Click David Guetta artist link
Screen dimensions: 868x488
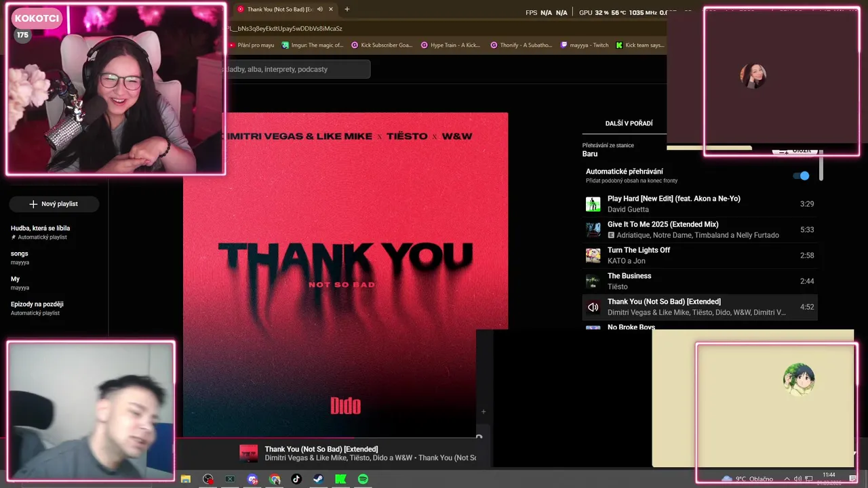click(628, 209)
